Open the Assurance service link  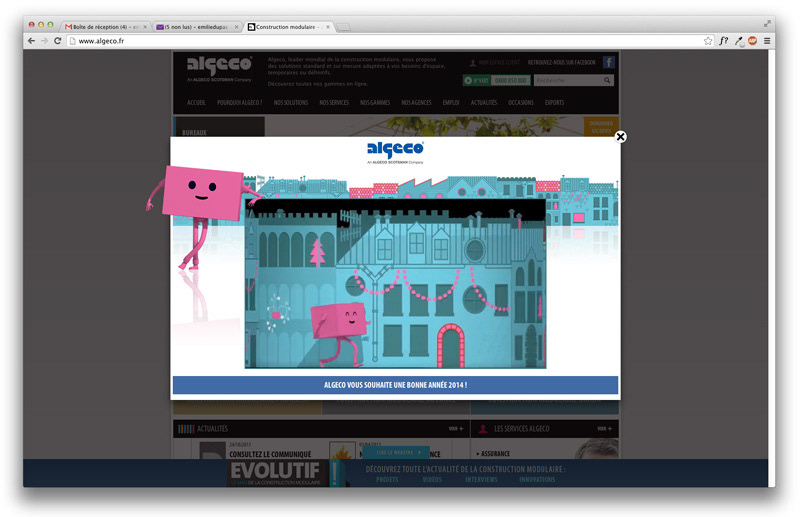click(493, 454)
